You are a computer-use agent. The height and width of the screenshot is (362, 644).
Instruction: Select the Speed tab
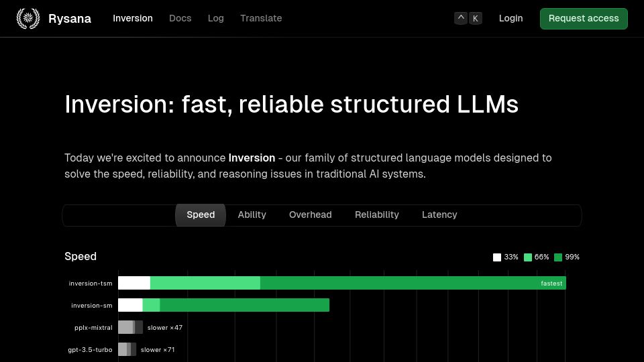tap(201, 215)
